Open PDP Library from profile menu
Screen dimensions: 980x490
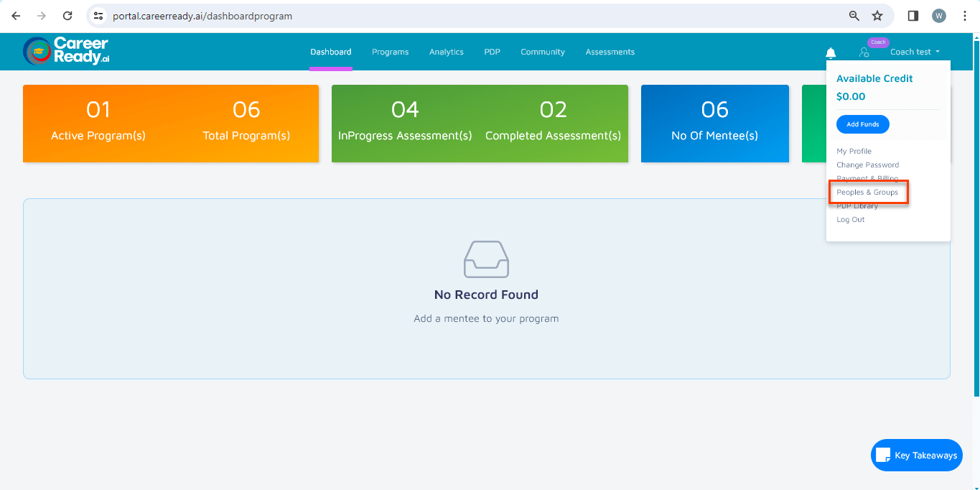coord(857,207)
